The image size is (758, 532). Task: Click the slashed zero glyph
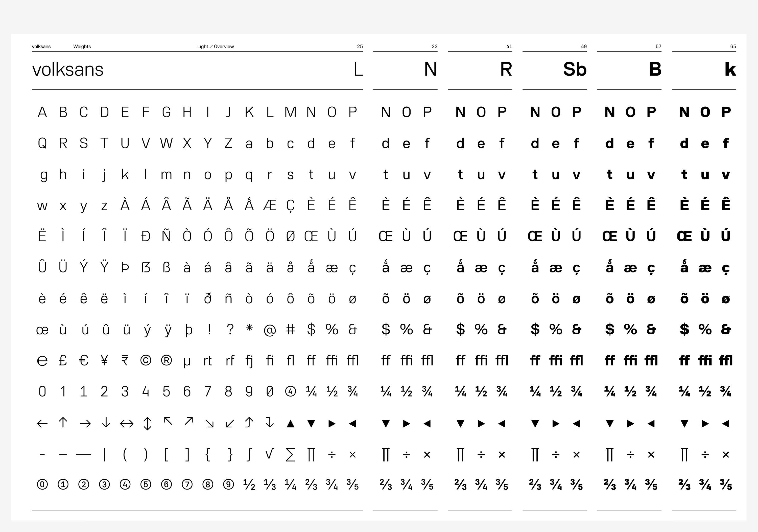click(x=270, y=392)
